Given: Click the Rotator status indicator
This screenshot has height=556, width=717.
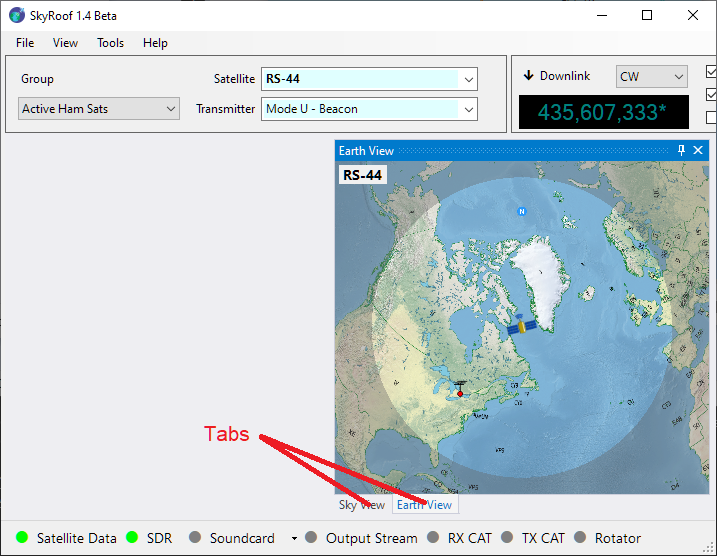Looking at the screenshot, I should point(580,538).
